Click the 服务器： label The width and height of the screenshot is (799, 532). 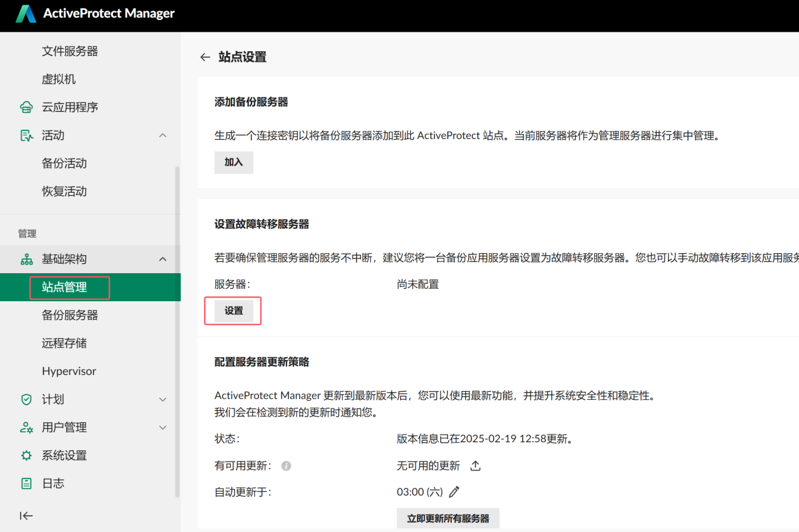click(x=232, y=284)
